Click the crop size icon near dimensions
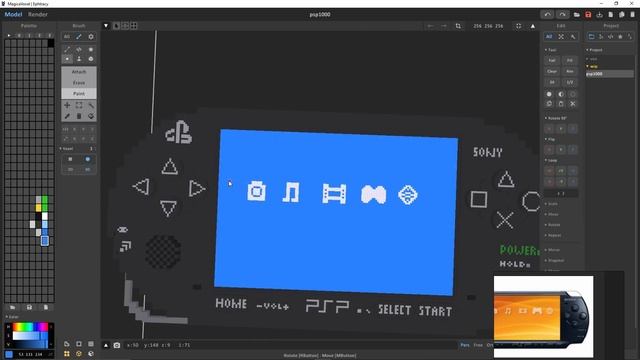Image resolution: width=640 pixels, height=360 pixels. (x=458, y=26)
